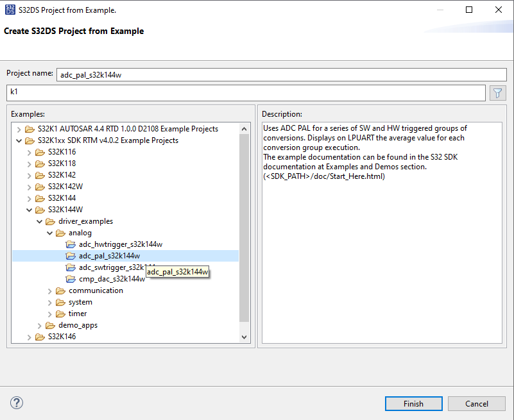Click the filter funnel icon
The width and height of the screenshot is (514, 420).
coord(498,93)
